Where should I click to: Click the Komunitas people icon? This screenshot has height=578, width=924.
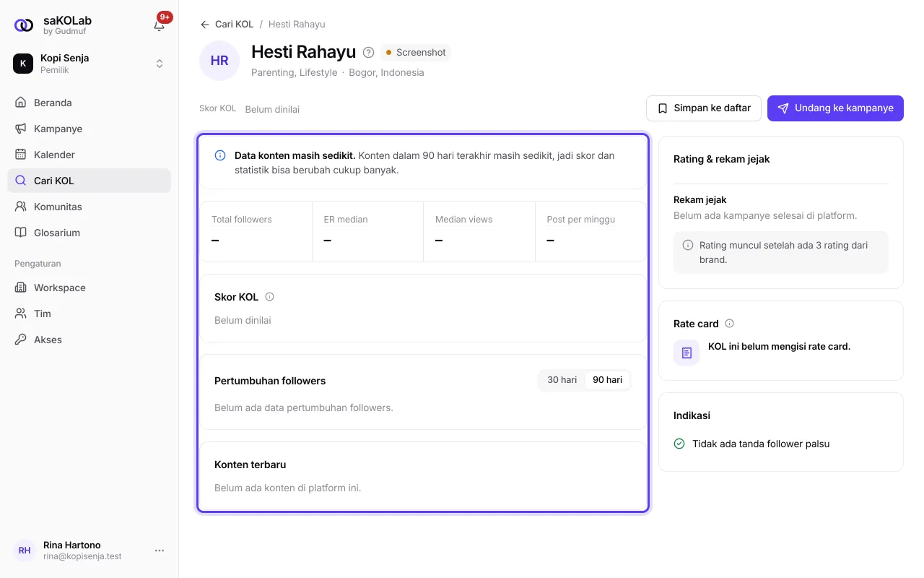tap(20, 207)
